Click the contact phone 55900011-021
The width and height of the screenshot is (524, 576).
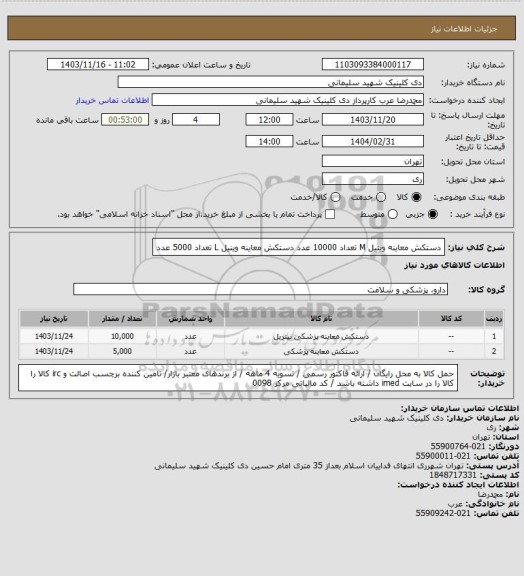[443, 456]
